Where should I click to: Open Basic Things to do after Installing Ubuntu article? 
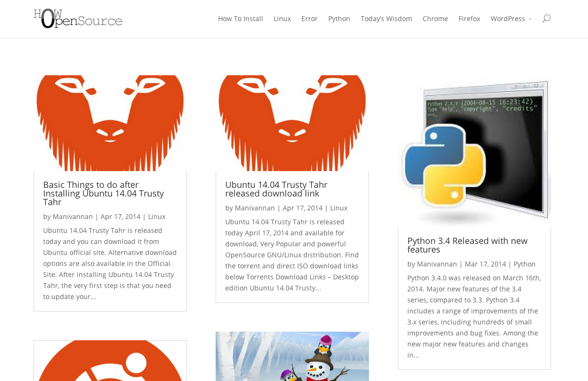coord(104,194)
